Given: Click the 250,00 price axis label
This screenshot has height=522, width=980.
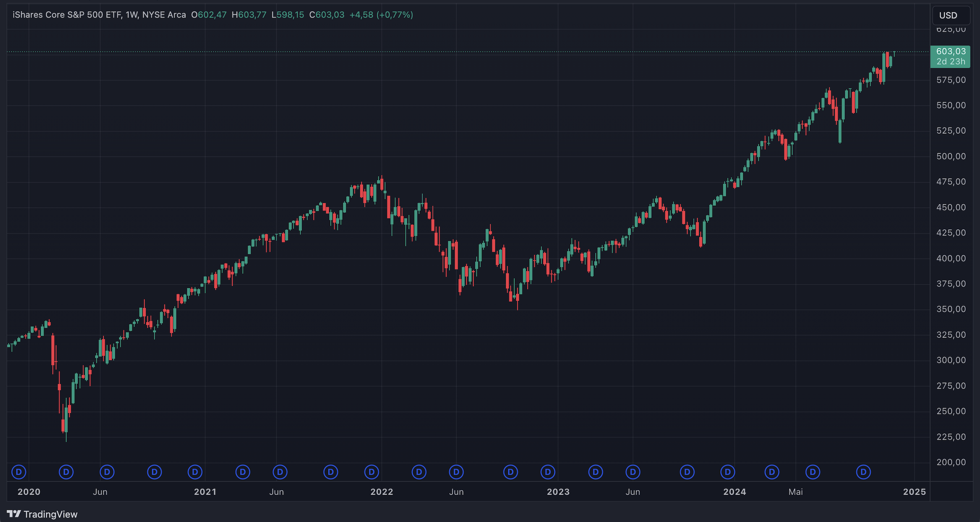Looking at the screenshot, I should (951, 411).
